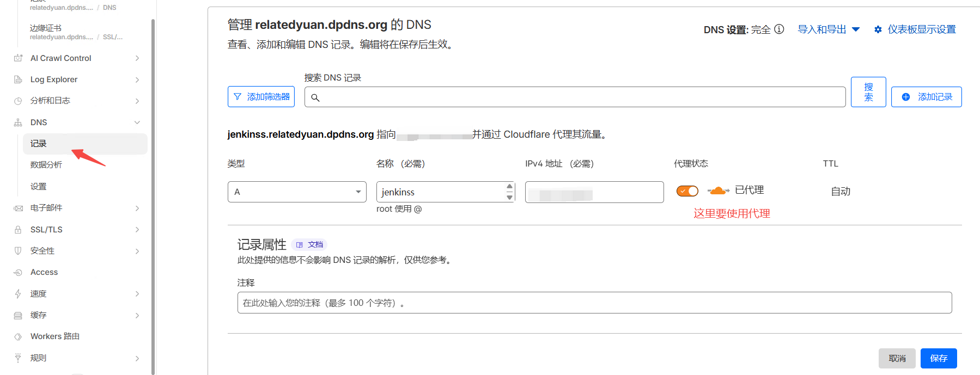Click the 规则 filter icon in sidebar
Screen dimensions: 980x375
coord(18,358)
